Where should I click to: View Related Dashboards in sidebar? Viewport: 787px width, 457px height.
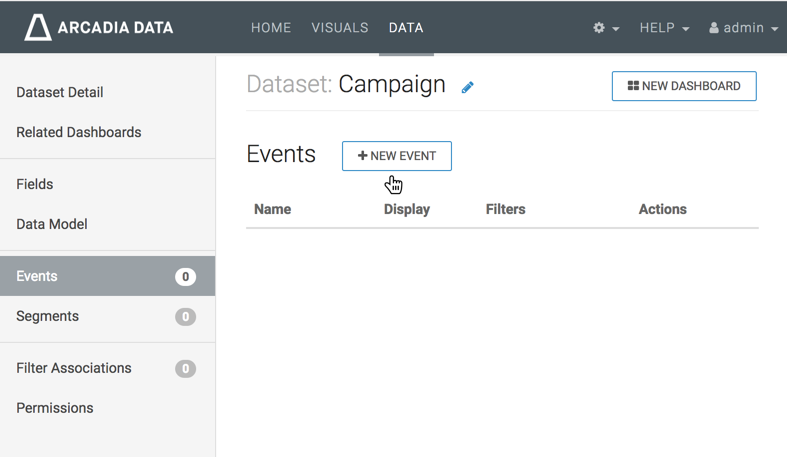click(79, 132)
